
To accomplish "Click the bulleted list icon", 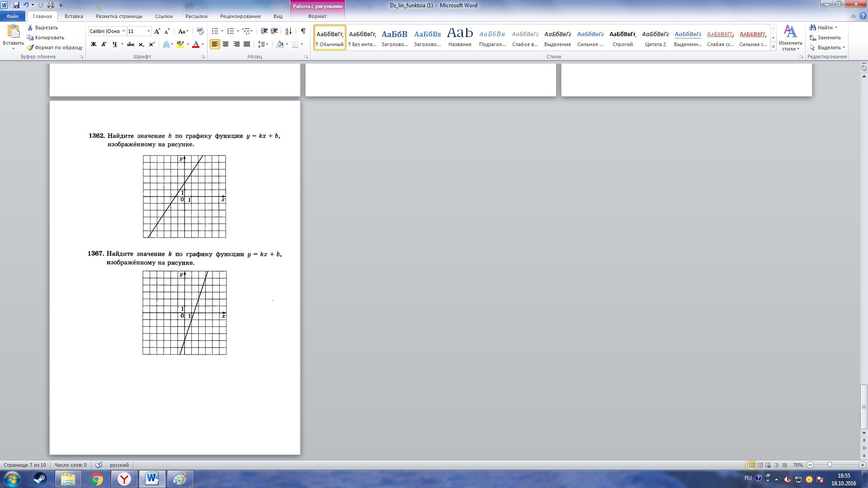I will (x=215, y=31).
